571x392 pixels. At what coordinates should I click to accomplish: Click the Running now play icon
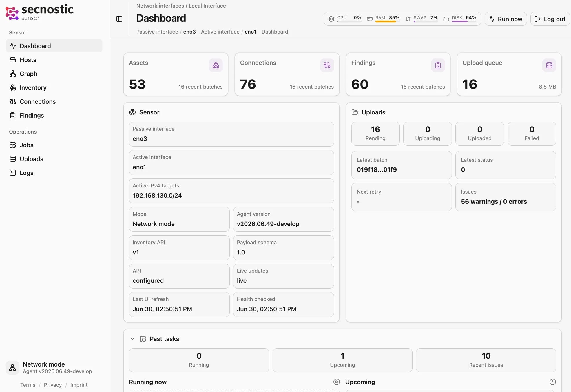(337, 382)
